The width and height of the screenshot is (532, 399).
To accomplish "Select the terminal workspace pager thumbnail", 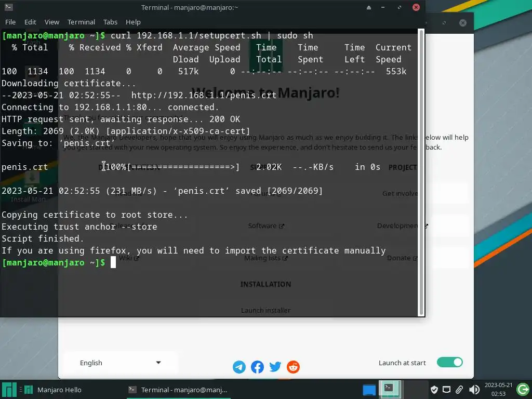I will [390, 389].
